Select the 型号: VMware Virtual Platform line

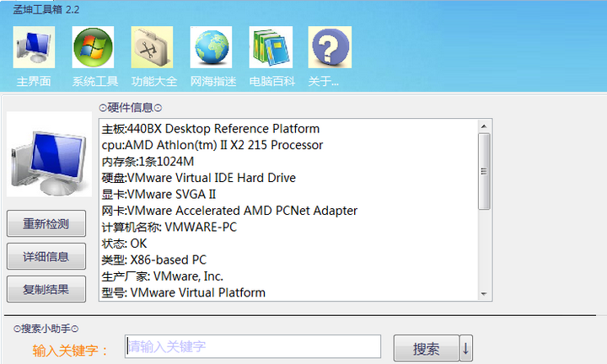pyautogui.click(x=184, y=293)
